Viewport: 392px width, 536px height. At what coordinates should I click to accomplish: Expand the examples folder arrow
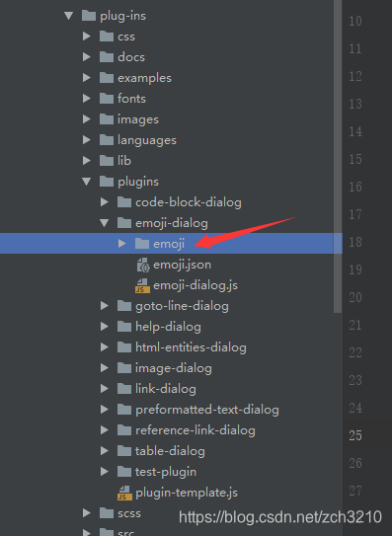[x=87, y=78]
